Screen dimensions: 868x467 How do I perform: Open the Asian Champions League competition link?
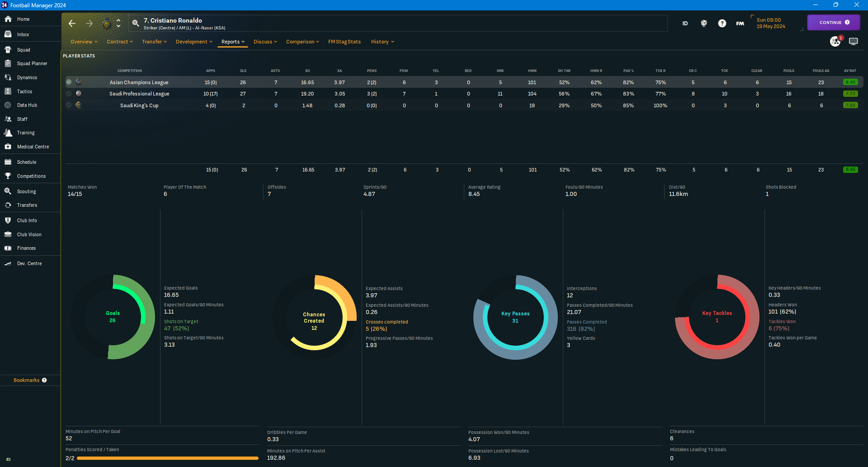(139, 82)
